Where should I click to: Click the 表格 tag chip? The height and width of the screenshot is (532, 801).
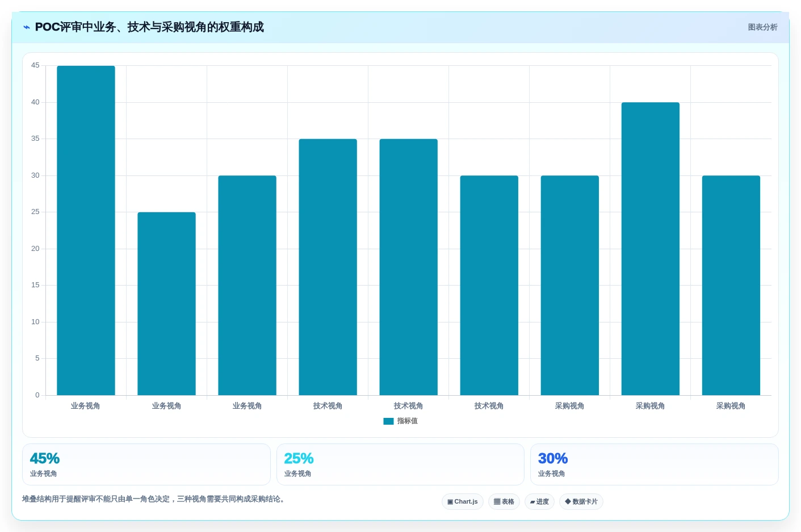tap(504, 502)
